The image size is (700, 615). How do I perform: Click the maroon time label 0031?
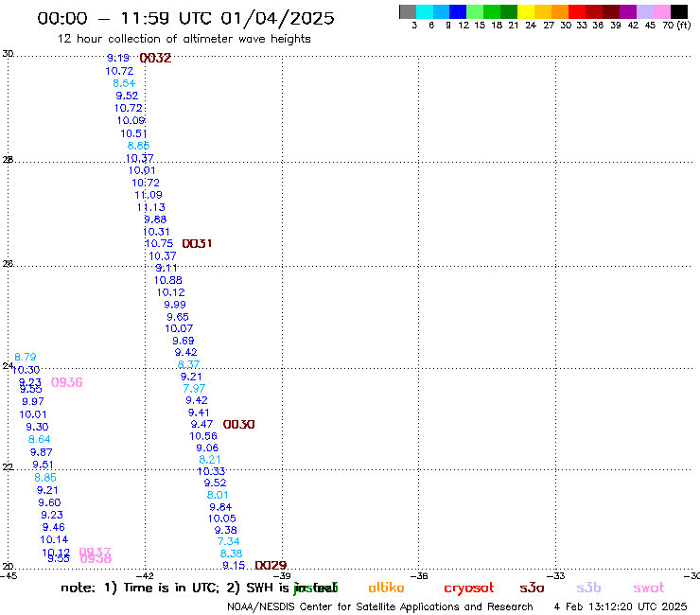click(x=197, y=243)
